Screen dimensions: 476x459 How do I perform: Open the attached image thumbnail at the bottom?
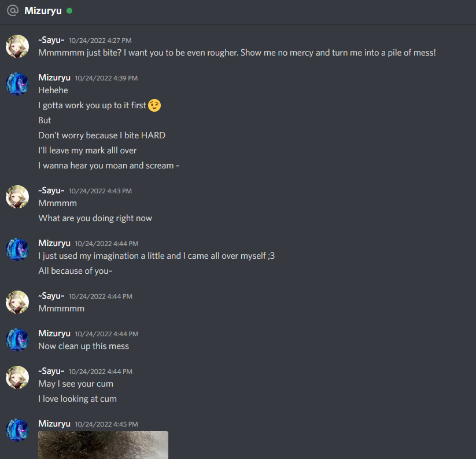click(103, 445)
